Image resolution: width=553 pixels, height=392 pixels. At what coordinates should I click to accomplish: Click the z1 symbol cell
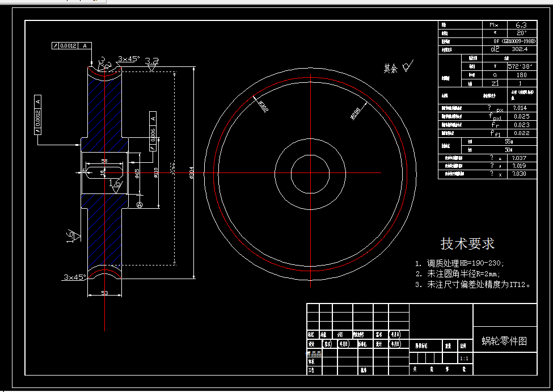(495, 83)
